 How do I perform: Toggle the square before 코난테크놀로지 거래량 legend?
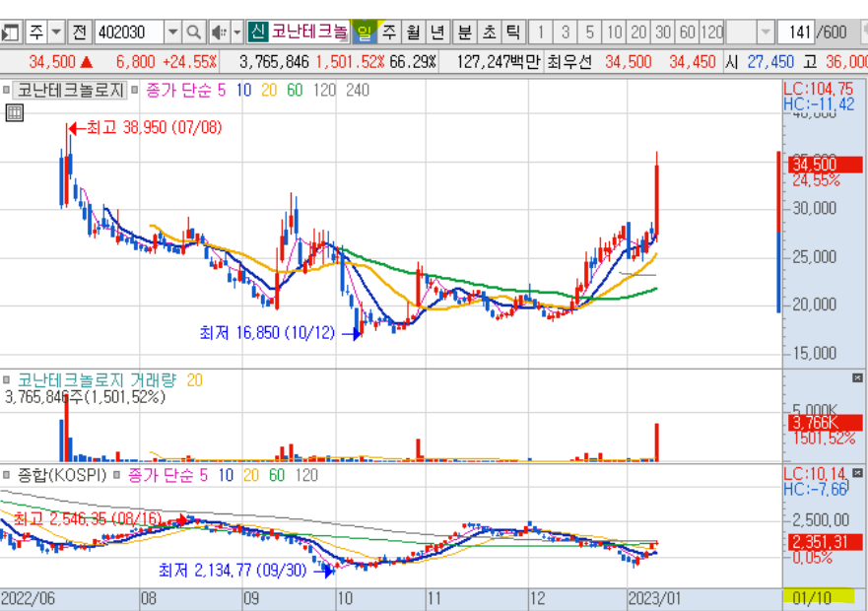pyautogui.click(x=6, y=380)
